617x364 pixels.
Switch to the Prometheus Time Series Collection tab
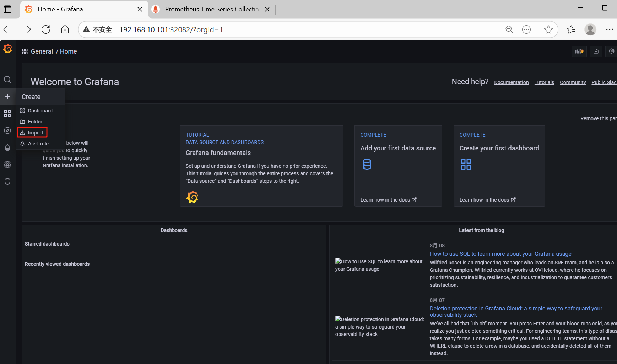[212, 9]
